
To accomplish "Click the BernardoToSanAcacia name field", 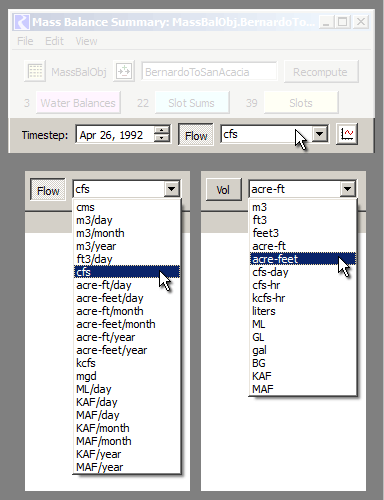I will click(x=209, y=71).
